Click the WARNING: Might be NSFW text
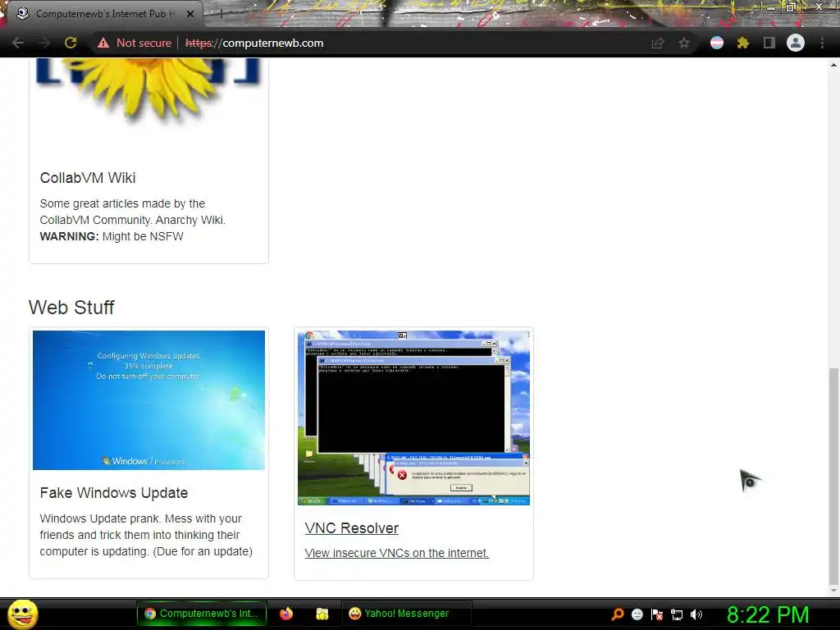The image size is (840, 630). [112, 236]
